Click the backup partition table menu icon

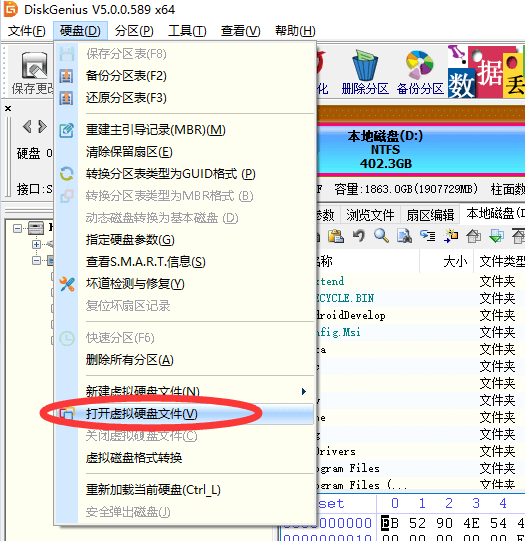(x=66, y=76)
